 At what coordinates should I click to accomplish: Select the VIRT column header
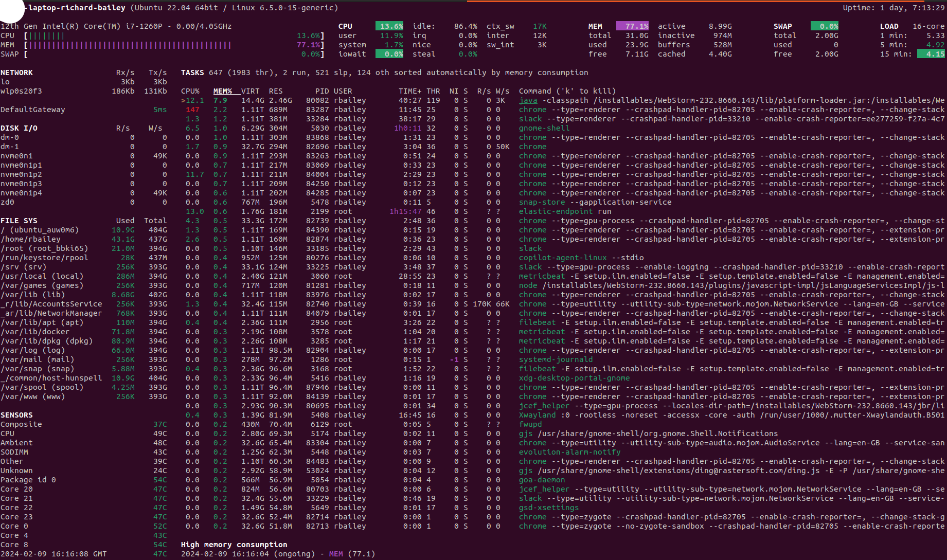coord(251,91)
